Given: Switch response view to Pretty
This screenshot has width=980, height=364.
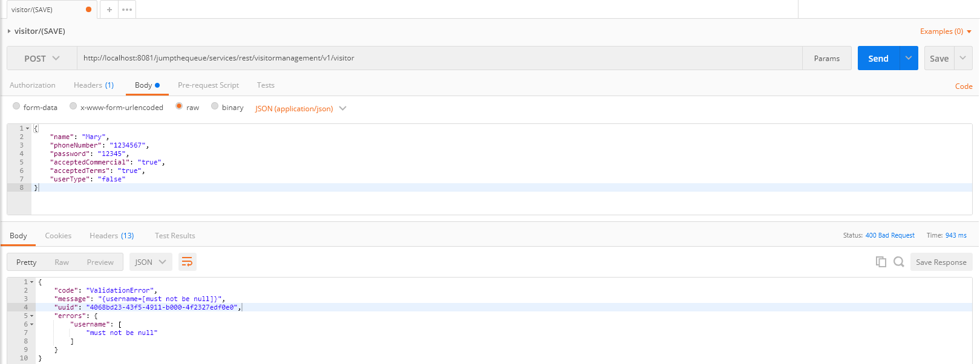Looking at the screenshot, I should [x=27, y=262].
